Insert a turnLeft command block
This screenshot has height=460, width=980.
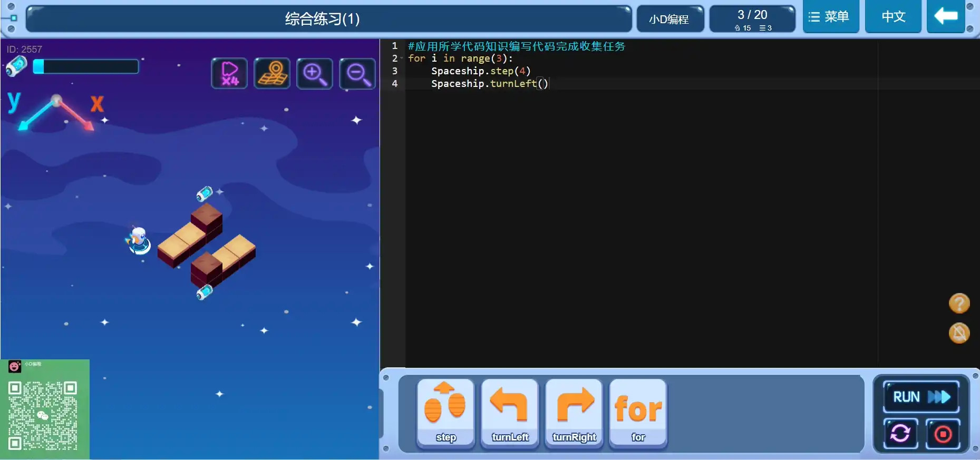click(x=510, y=414)
